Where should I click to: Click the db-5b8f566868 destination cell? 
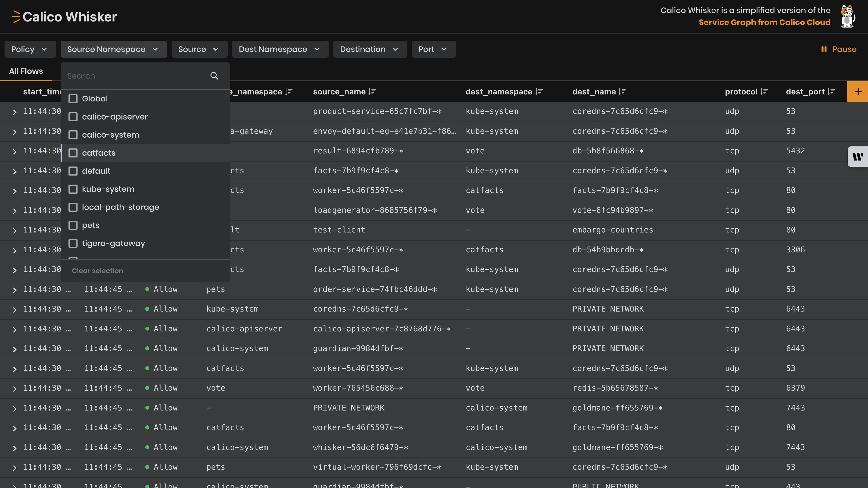[x=608, y=150]
